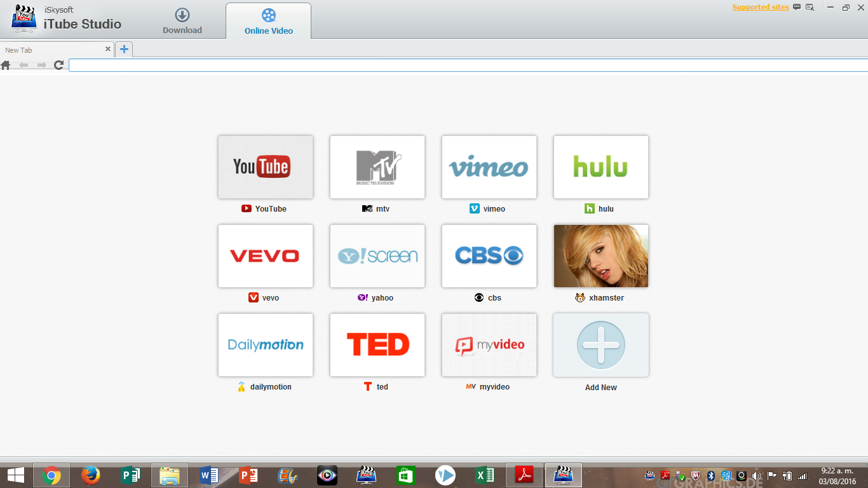
Task: Open the CBS logo tile
Action: pos(489,256)
